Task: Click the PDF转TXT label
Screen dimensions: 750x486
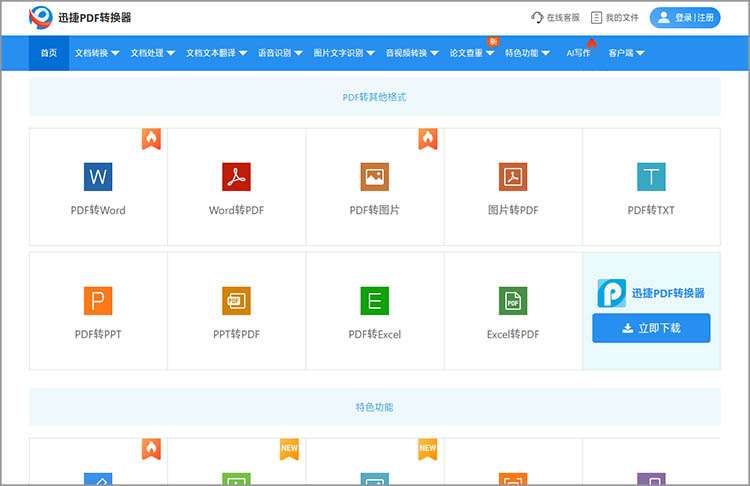Action: click(651, 210)
